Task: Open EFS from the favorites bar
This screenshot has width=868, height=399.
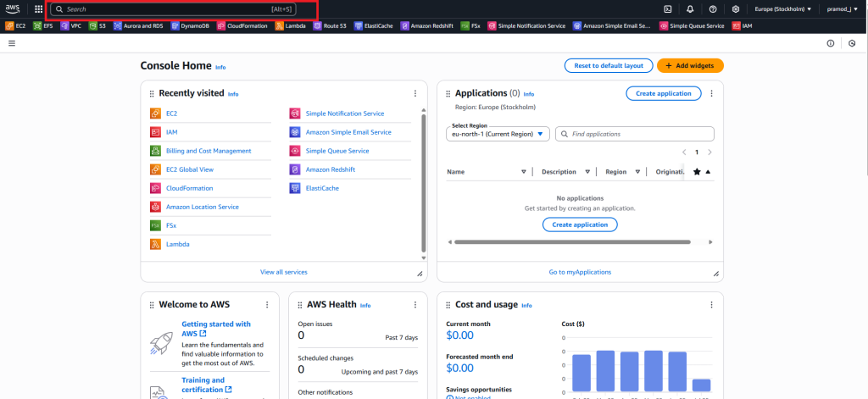Action: click(x=43, y=25)
